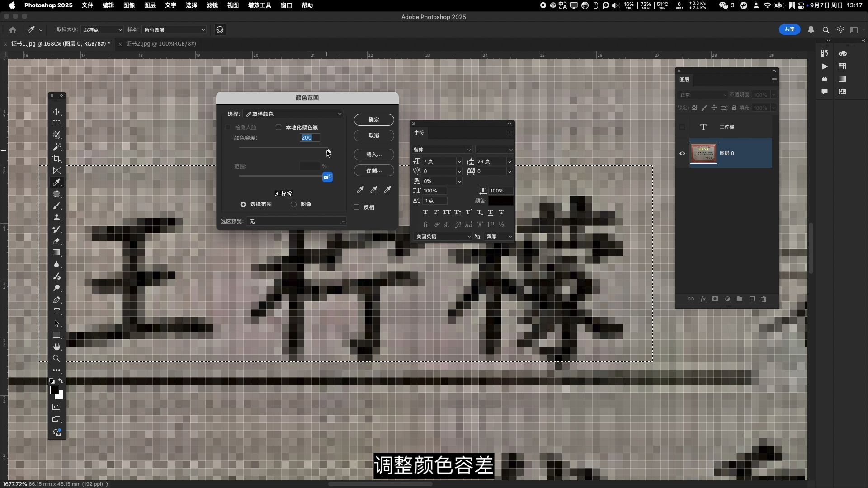
Task: Open the 滤镜 (Filter) menu
Action: pos(212,5)
